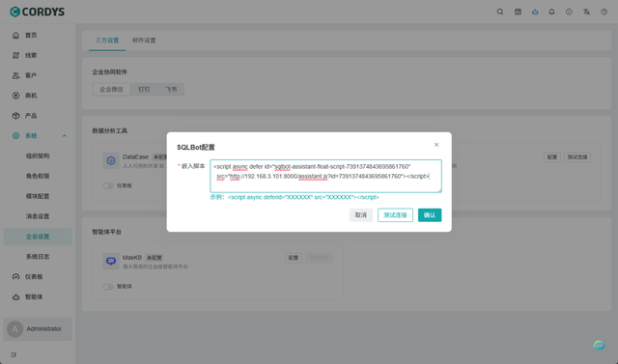
Task: Click the MaxKB logo icon
Action: 111,261
